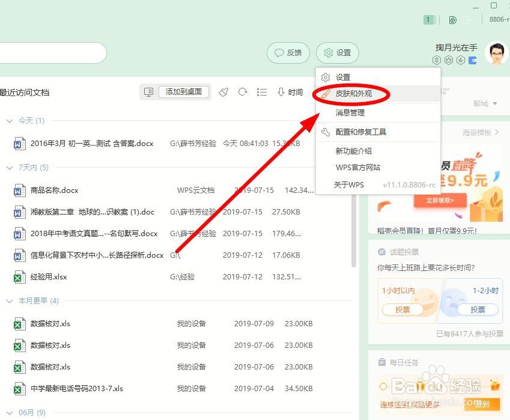510x420 pixels.
Task: Open the 聊城 city dropdown
Action: (x=485, y=103)
